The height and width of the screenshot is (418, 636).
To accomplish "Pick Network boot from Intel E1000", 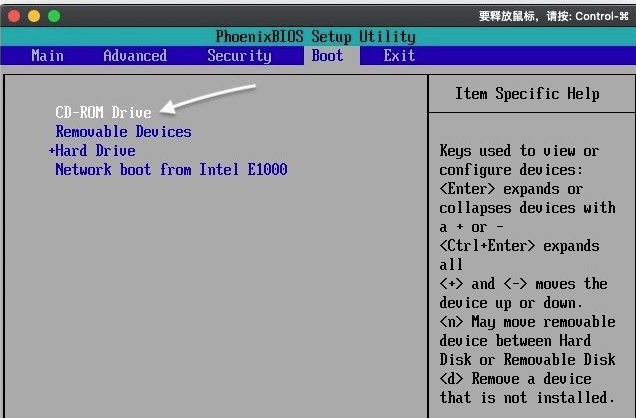I will click(x=171, y=170).
